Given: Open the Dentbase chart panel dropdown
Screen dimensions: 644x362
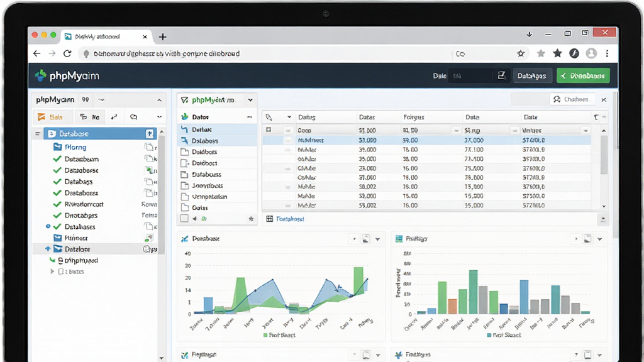Looking at the screenshot, I should pos(377,239).
